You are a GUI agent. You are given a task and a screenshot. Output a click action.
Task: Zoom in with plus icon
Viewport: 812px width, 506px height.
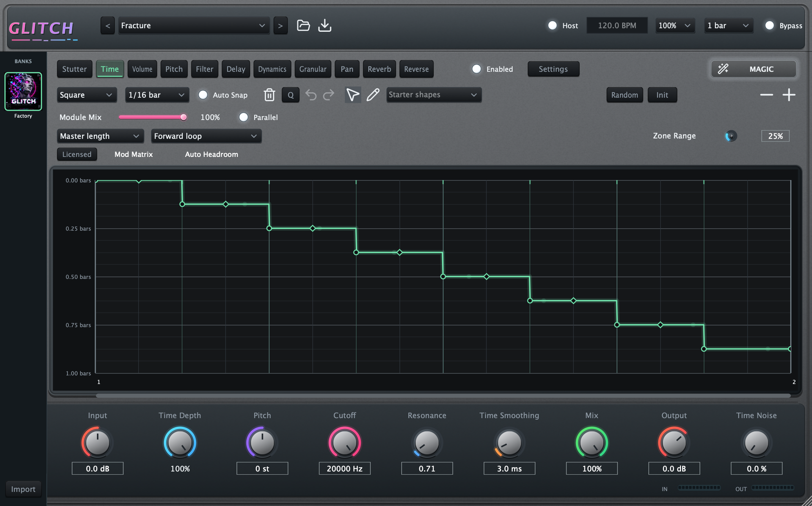(x=789, y=95)
